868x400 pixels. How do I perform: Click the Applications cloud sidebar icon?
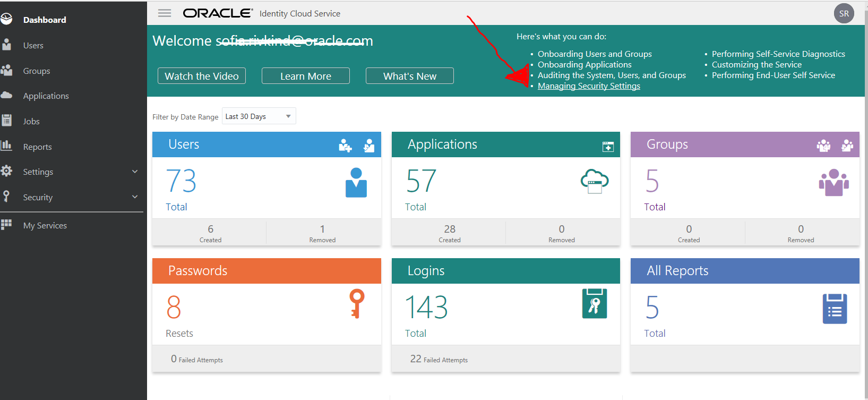(x=6, y=95)
